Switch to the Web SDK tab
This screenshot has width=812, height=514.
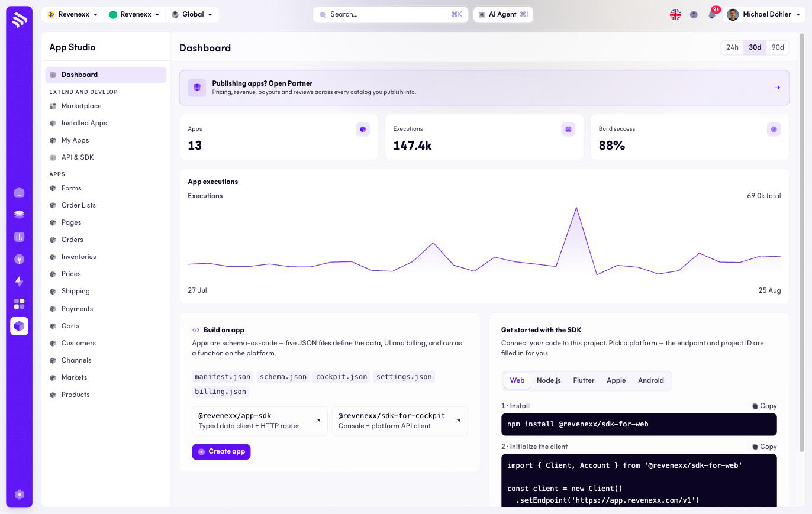[517, 380]
